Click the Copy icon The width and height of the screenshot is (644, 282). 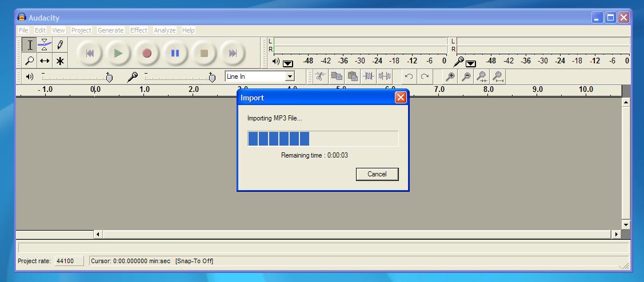tap(337, 76)
